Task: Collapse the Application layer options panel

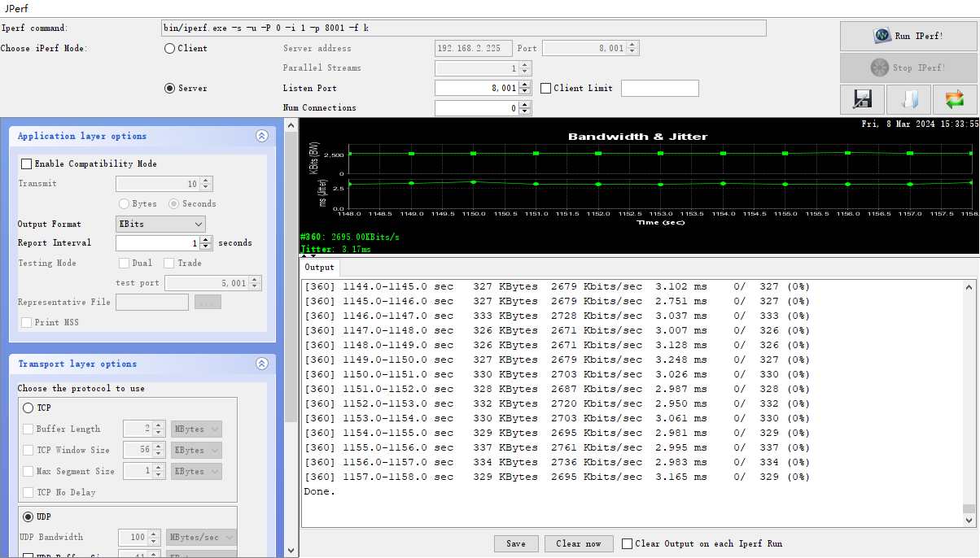Action: (261, 136)
